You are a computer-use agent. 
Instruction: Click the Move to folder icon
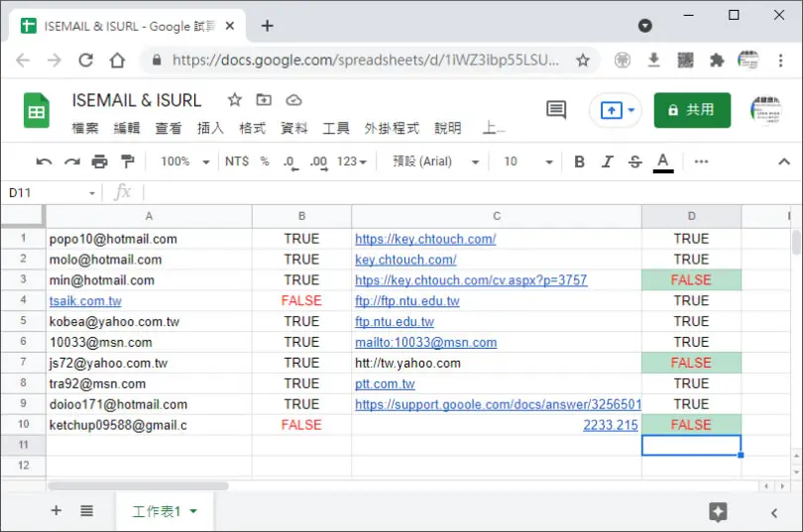tap(264, 100)
